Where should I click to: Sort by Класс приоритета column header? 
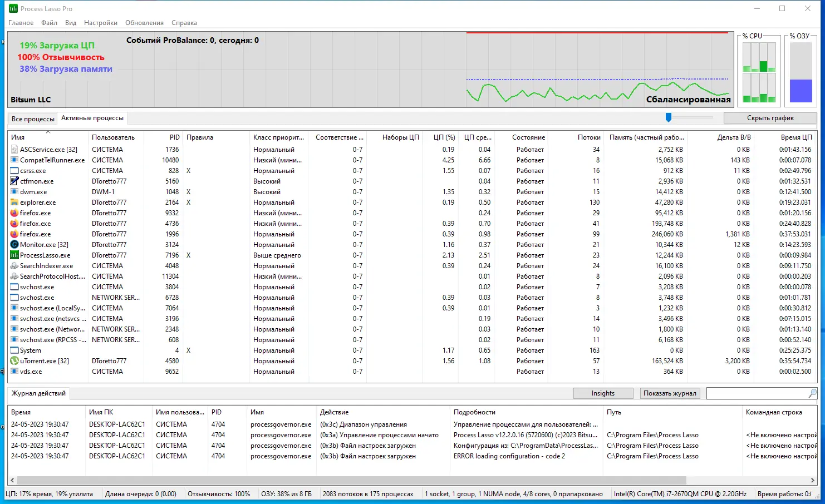tap(279, 137)
